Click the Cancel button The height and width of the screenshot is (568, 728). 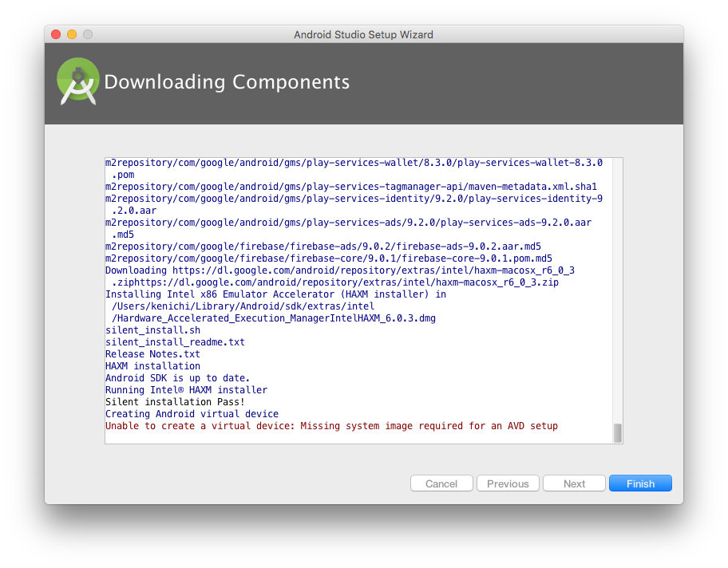[x=441, y=483]
